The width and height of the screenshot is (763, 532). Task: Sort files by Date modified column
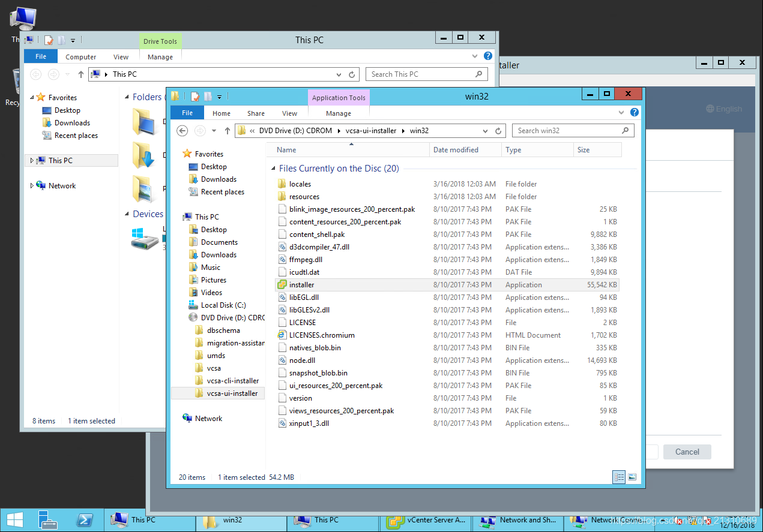tap(465, 150)
